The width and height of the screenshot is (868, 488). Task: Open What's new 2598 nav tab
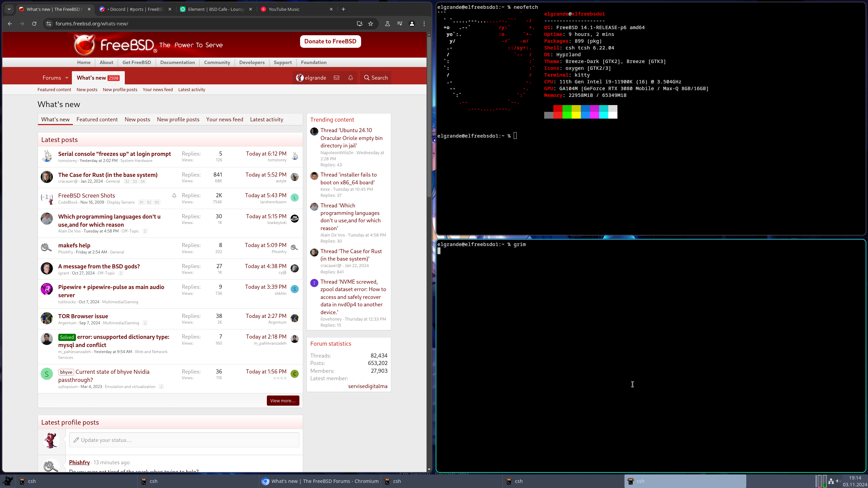(x=98, y=78)
